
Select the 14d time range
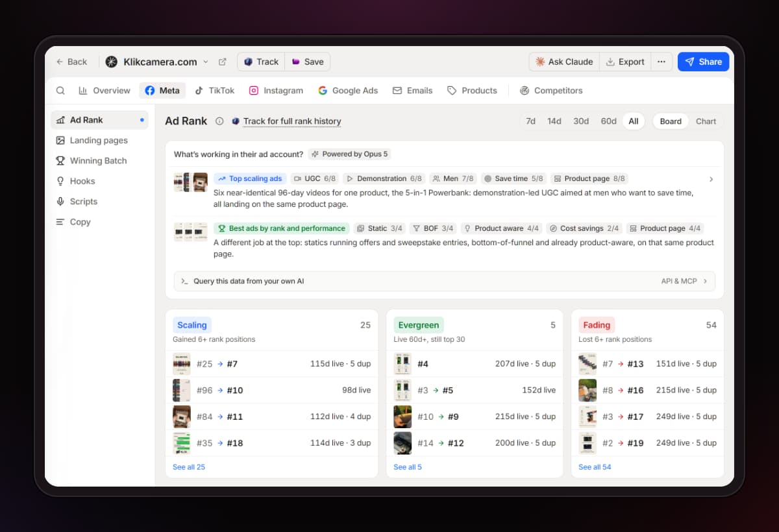point(554,121)
